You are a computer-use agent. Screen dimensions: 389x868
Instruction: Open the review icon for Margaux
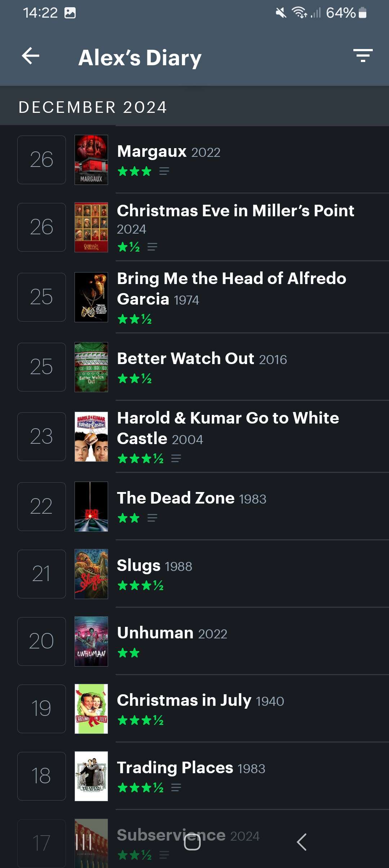164,171
